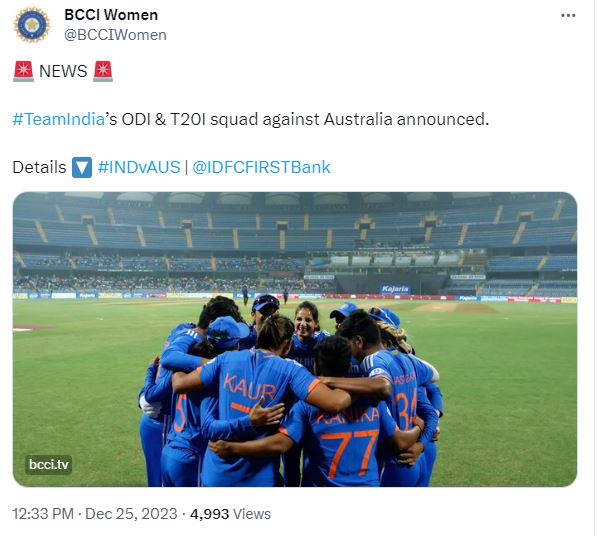The height and width of the screenshot is (536, 601).
Task: Visit the @BCCIWomen handle link
Action: [115, 35]
